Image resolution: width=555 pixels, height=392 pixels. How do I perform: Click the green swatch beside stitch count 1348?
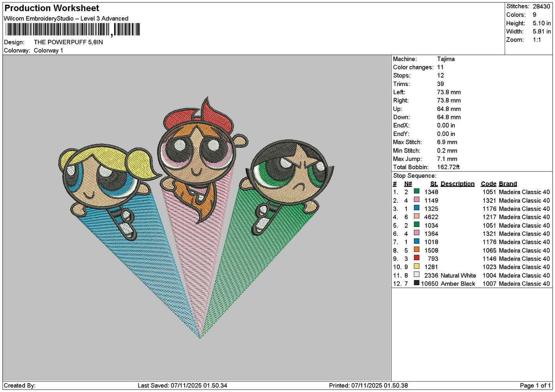(416, 191)
